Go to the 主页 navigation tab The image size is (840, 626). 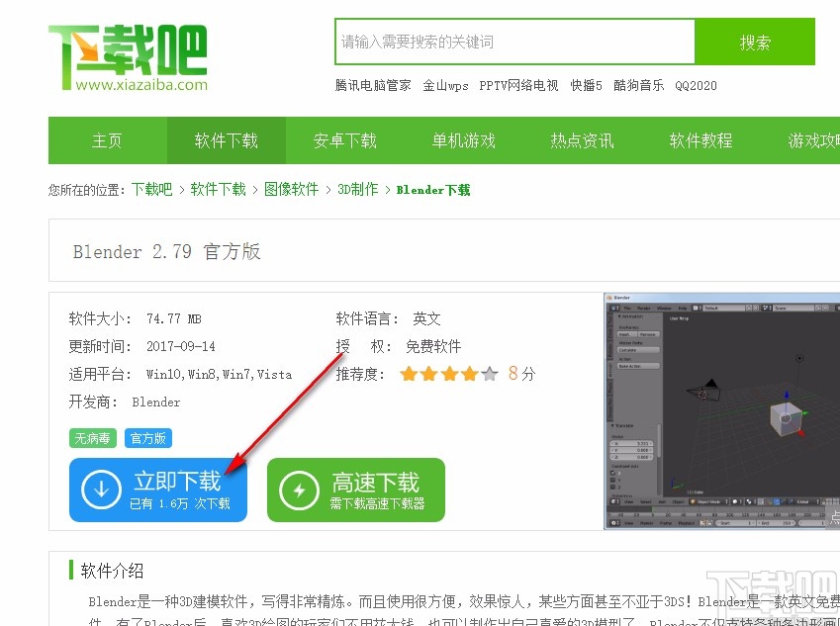107,140
